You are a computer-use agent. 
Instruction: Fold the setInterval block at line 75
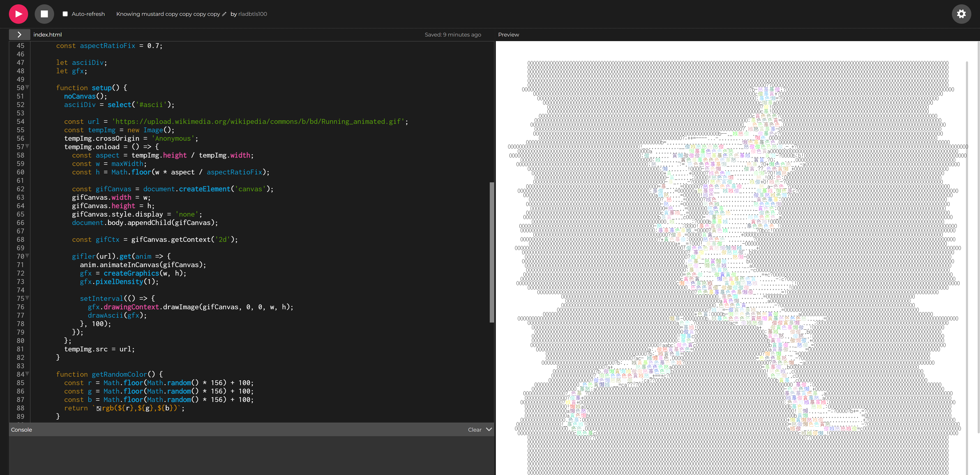[x=27, y=298]
